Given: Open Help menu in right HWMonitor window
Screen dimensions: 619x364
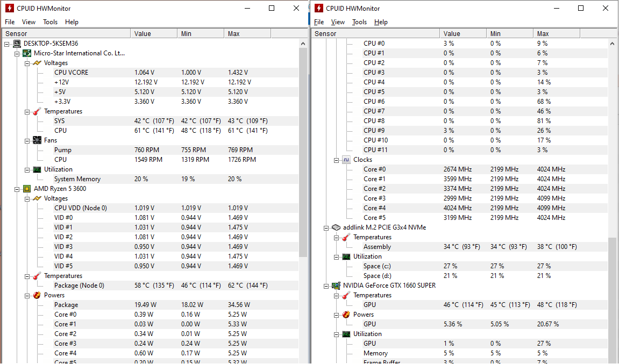Looking at the screenshot, I should coord(381,22).
